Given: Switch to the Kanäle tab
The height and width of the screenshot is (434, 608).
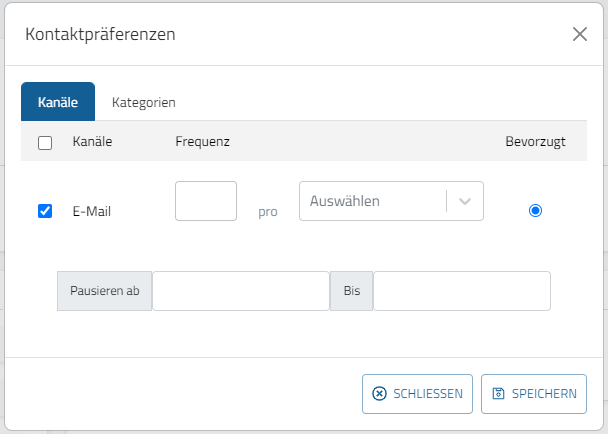Looking at the screenshot, I should [x=58, y=102].
